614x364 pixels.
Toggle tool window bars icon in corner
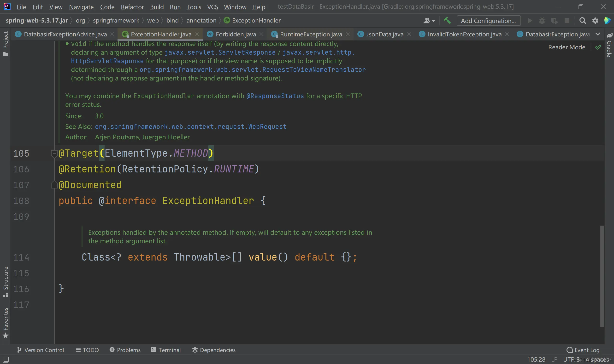6,360
